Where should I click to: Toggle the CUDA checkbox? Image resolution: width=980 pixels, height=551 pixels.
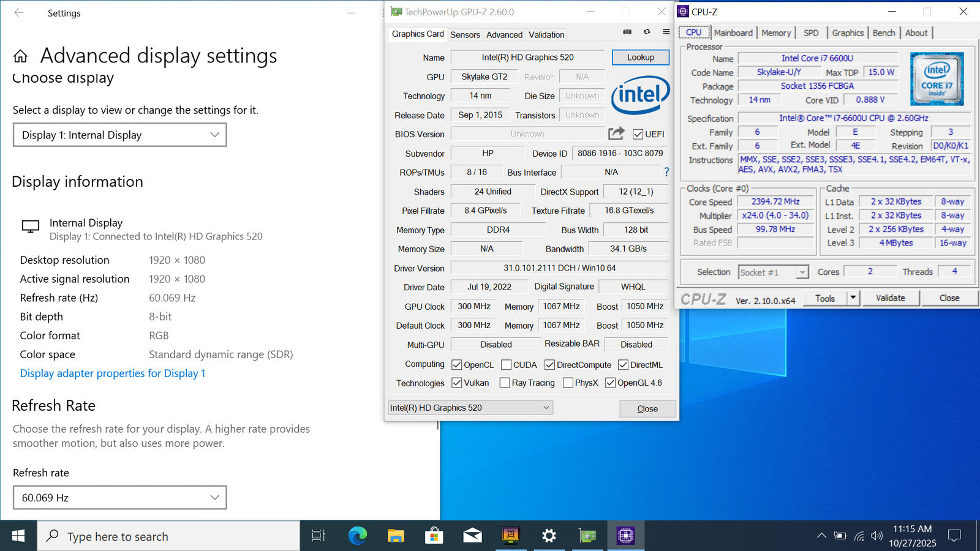coord(506,365)
